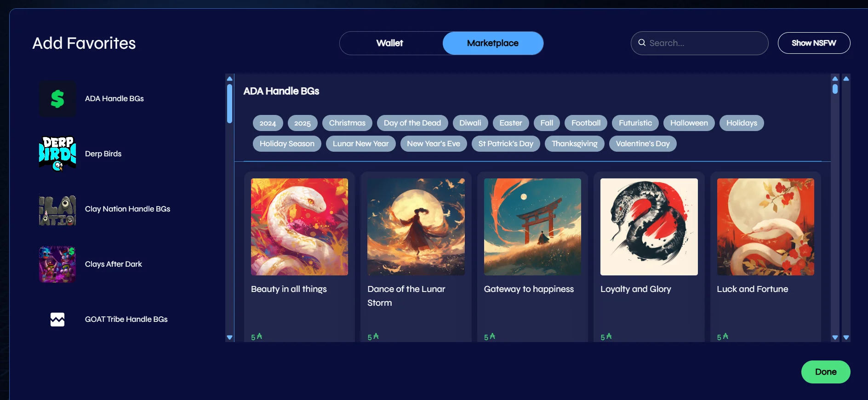
Task: Select the GOAT Tribe Handle BGs icon
Action: 57,320
